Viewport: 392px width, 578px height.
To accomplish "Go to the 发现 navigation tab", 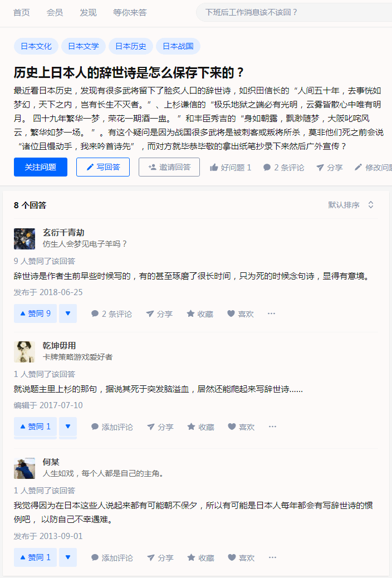I will coord(88,13).
